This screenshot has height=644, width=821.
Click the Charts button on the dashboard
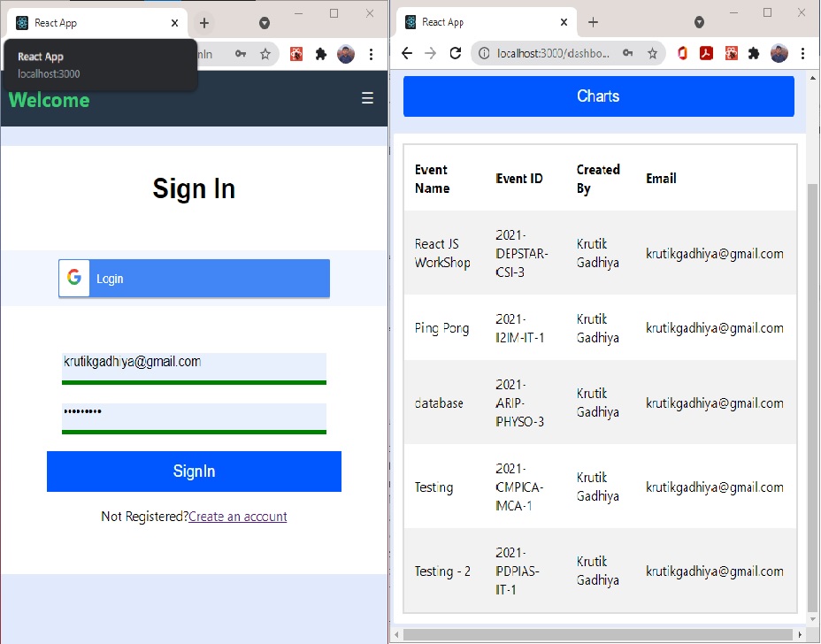point(598,96)
